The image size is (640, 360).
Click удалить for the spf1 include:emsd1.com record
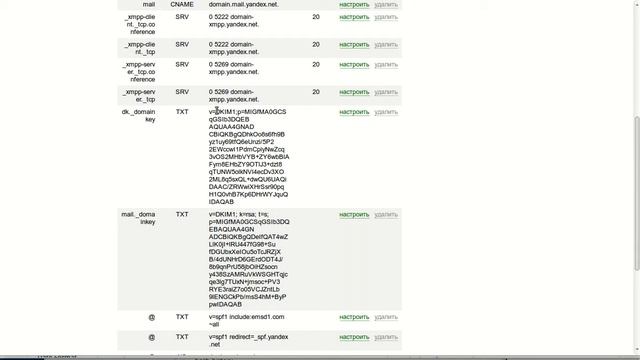(x=386, y=317)
